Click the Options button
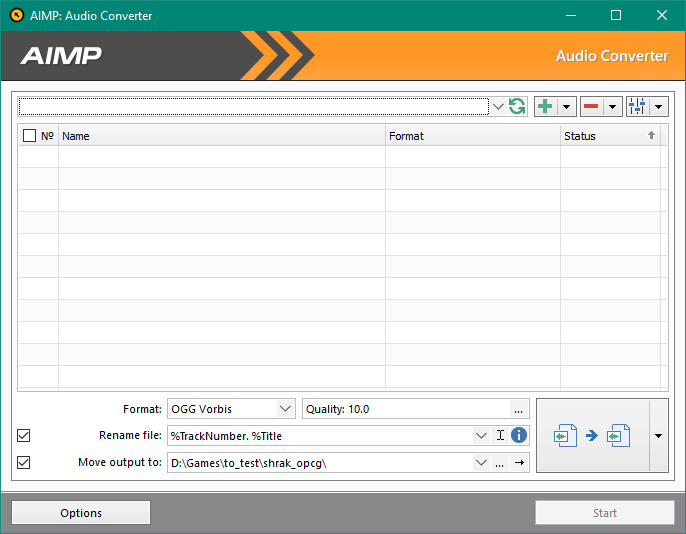 click(x=81, y=513)
